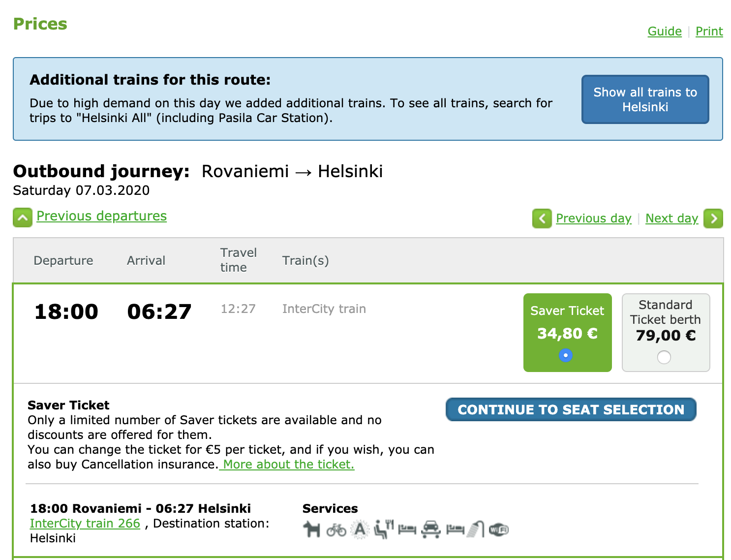Show all trains to Helsinki
This screenshot has width=731, height=560.
tap(645, 99)
